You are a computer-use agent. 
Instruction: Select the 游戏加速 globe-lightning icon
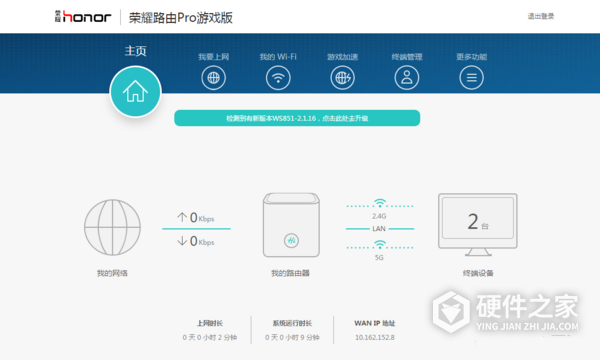pyautogui.click(x=342, y=78)
